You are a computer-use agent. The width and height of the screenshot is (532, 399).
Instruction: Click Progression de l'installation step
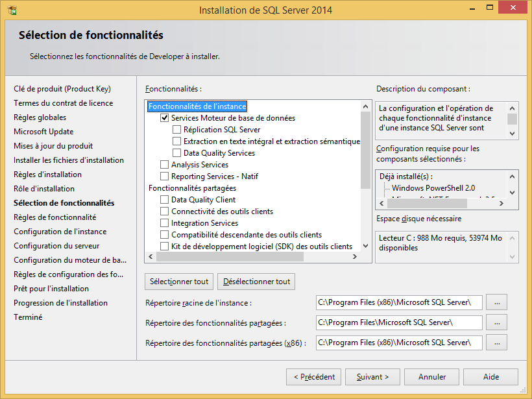pos(60,302)
